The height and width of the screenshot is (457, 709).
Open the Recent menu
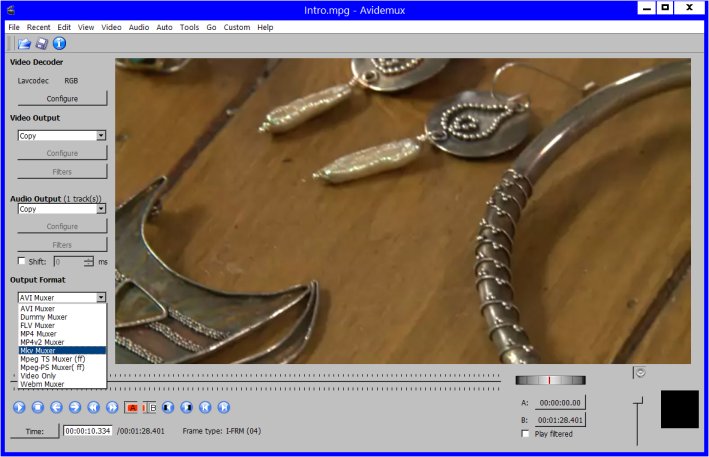pyautogui.click(x=38, y=27)
